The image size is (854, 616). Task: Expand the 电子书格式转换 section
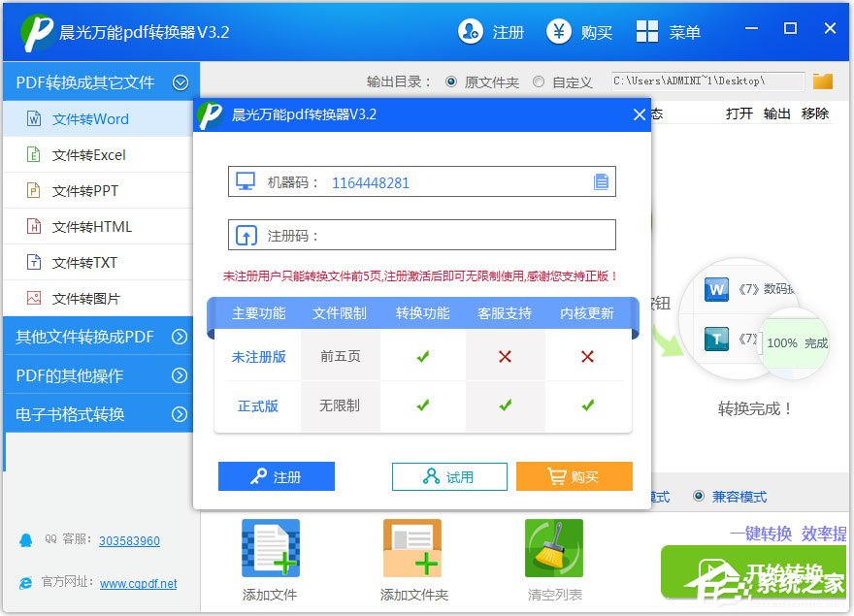coord(180,414)
